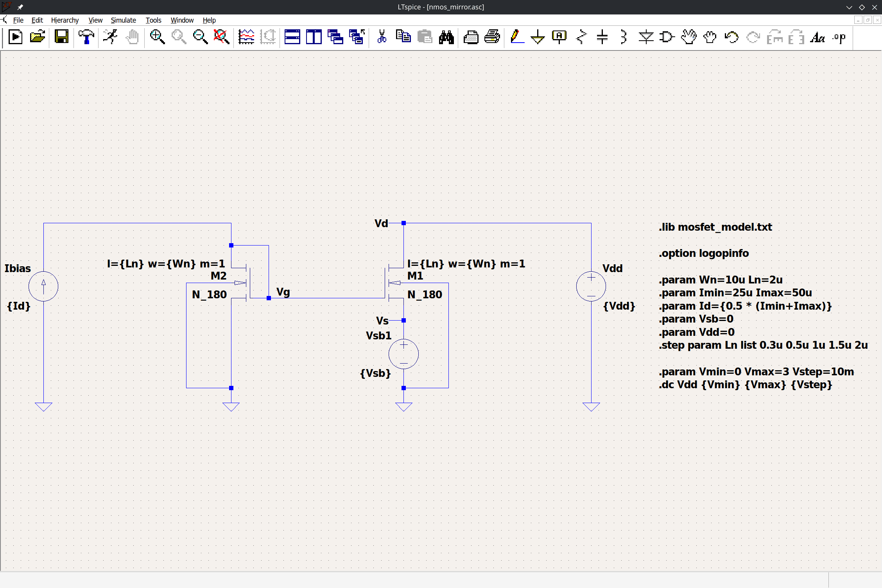Screen dimensions: 882x588
Task: Open the Simulate menu
Action: pos(123,20)
